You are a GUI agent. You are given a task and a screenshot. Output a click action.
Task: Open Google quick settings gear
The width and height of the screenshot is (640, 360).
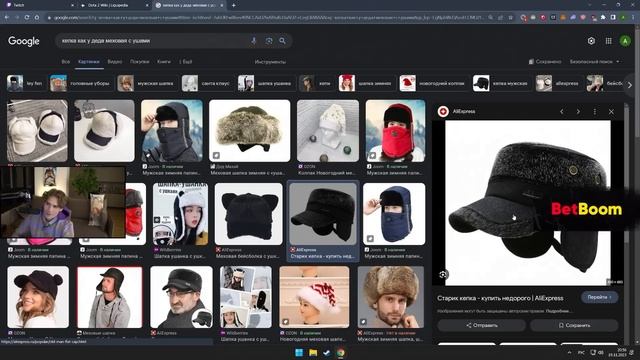(x=591, y=41)
